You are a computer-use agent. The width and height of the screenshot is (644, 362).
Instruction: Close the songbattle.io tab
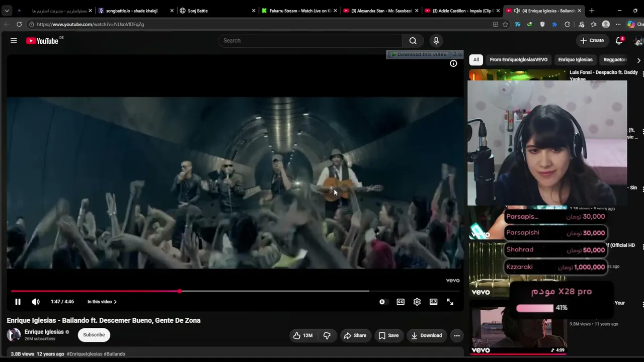pos(172,11)
